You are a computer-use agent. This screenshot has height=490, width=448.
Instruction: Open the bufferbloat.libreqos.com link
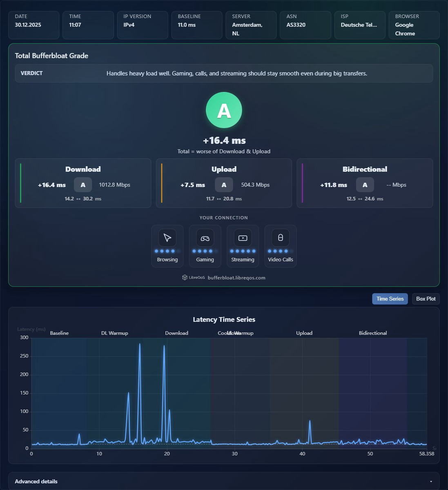(x=236, y=278)
